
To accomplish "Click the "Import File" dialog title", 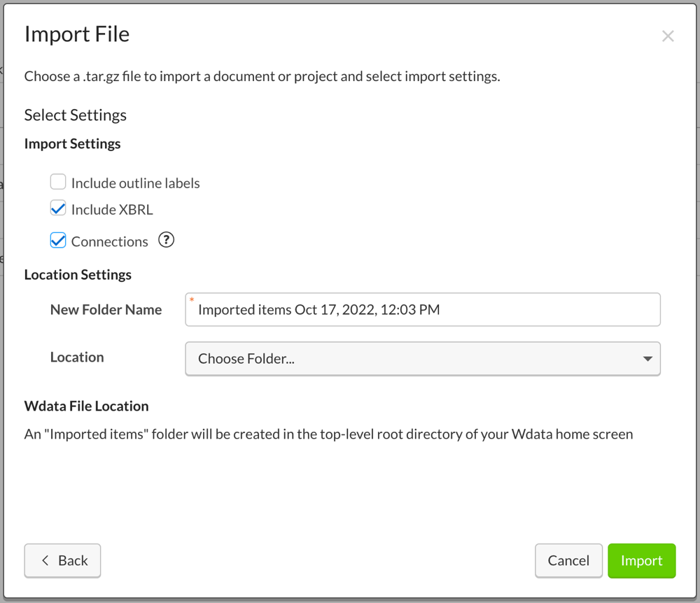I will point(76,34).
